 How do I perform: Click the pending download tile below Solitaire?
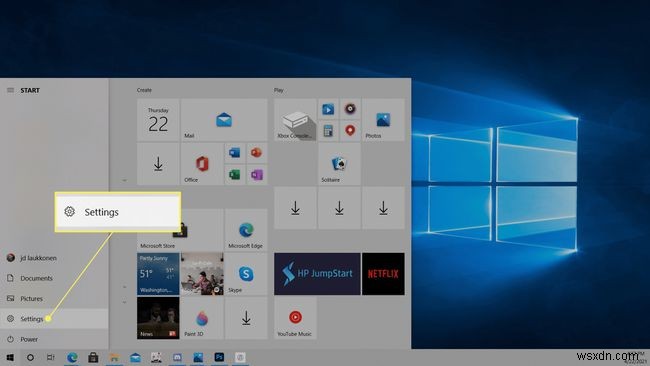(x=339, y=208)
